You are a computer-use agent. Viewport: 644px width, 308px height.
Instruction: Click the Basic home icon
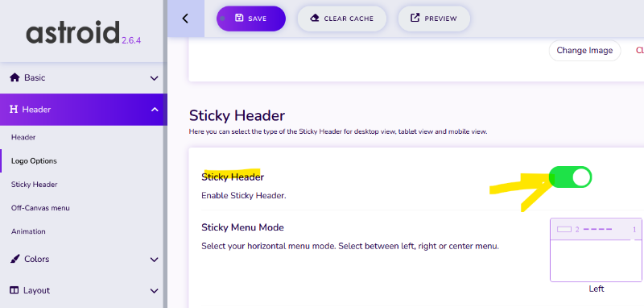(x=14, y=77)
